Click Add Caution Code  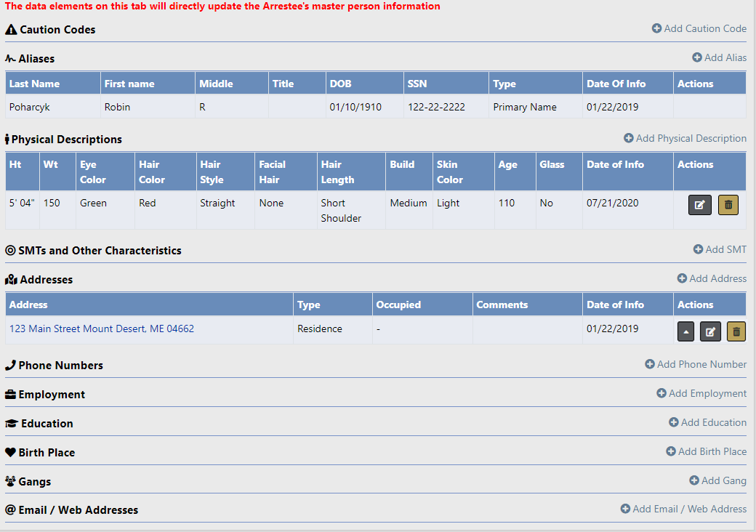point(699,28)
